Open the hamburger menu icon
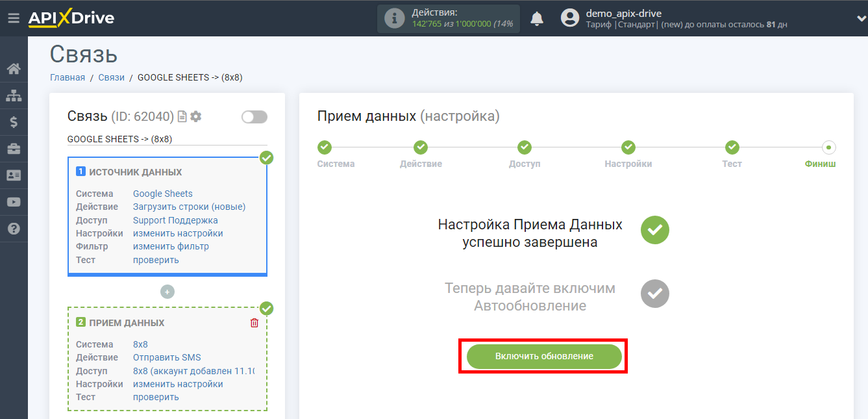 (x=14, y=18)
